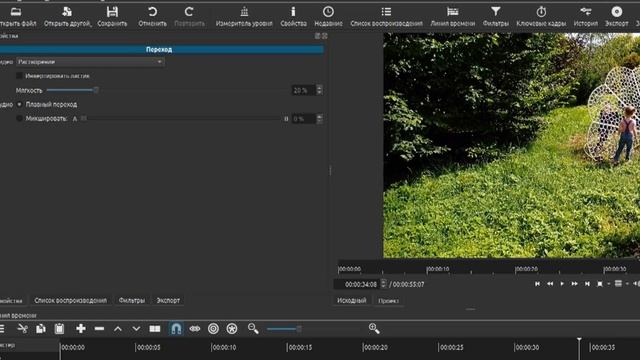Click 'Открыть другой' toolbar icon
This screenshot has height=360, width=640.
[68, 16]
